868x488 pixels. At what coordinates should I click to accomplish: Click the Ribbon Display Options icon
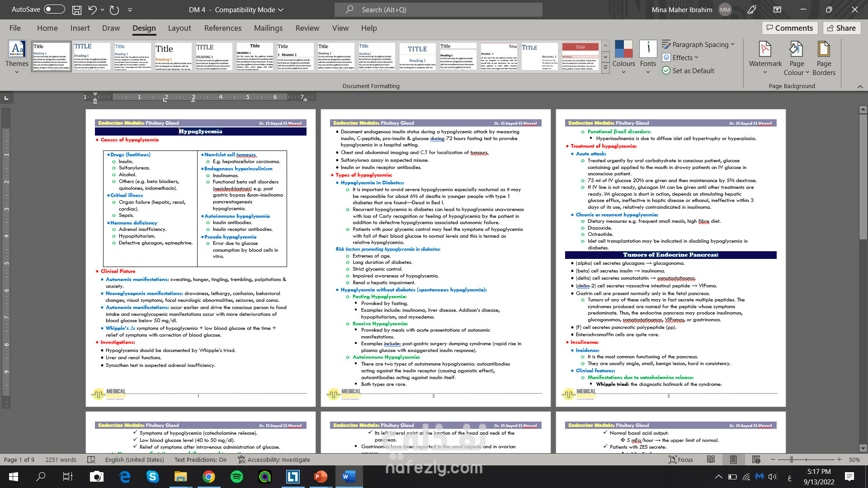click(x=777, y=9)
